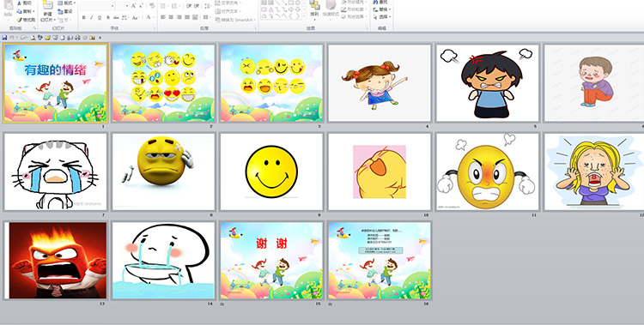Open the Arrange (排列) menu
This screenshot has width=644, height=325.
[x=314, y=10]
